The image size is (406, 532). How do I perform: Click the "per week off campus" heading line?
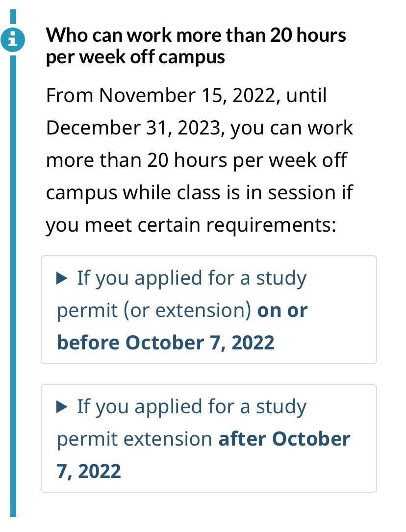click(135, 57)
